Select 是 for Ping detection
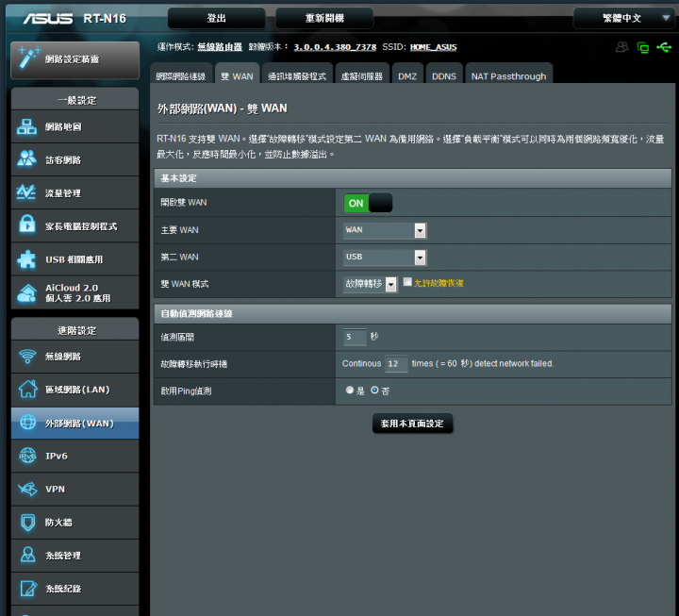The height and width of the screenshot is (616, 679). (x=350, y=391)
